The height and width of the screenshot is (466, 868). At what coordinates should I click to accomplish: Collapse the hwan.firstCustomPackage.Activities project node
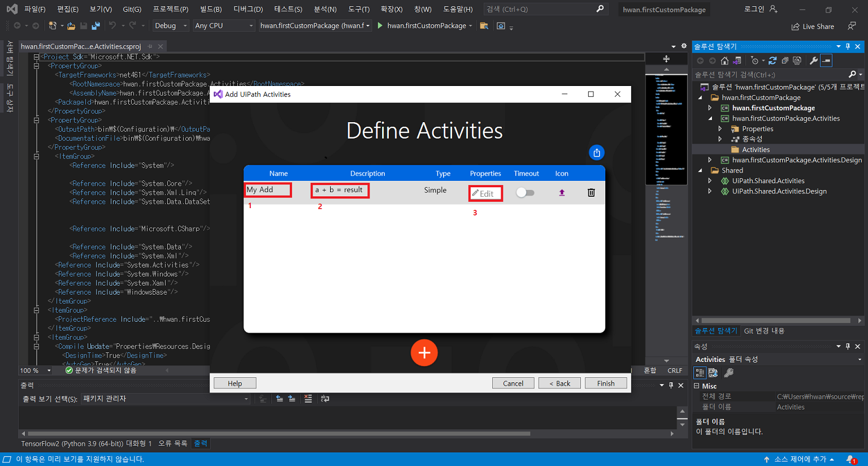710,118
